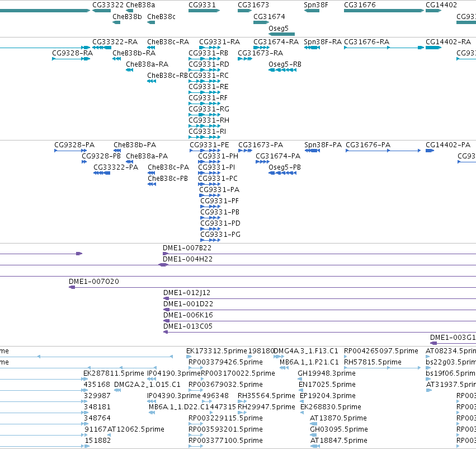Screen dimensions: 476x449
Task: Select the CheB38c-PB protein label
Action: click(x=168, y=179)
